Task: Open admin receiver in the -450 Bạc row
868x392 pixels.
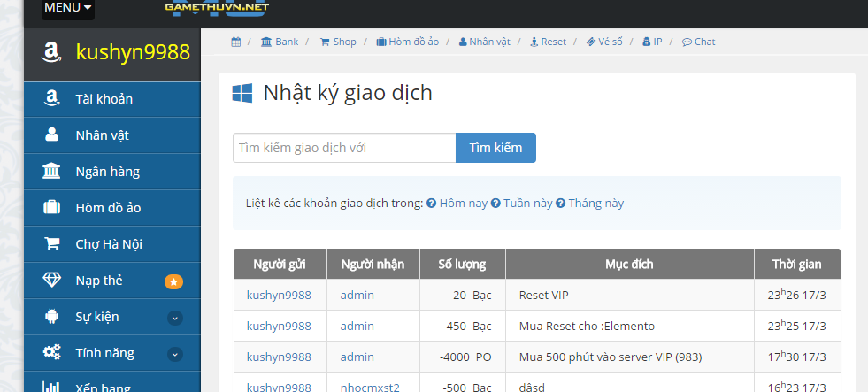Action: point(357,327)
